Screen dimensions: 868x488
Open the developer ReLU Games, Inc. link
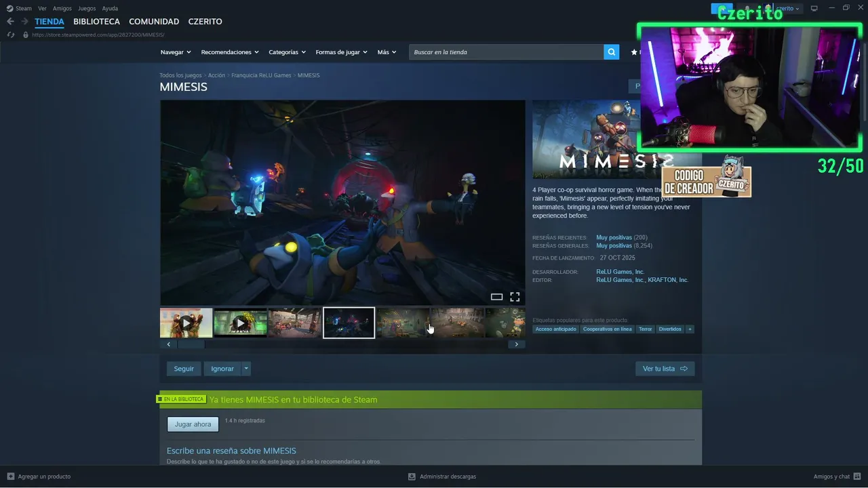(x=620, y=272)
